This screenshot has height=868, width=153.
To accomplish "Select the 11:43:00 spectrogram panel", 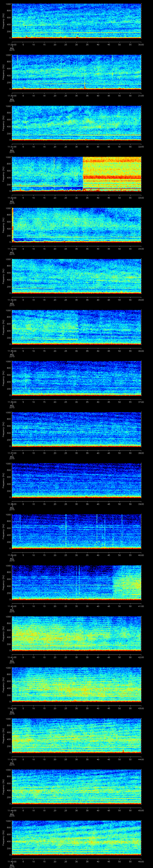I will pyautogui.click(x=77, y=736).
